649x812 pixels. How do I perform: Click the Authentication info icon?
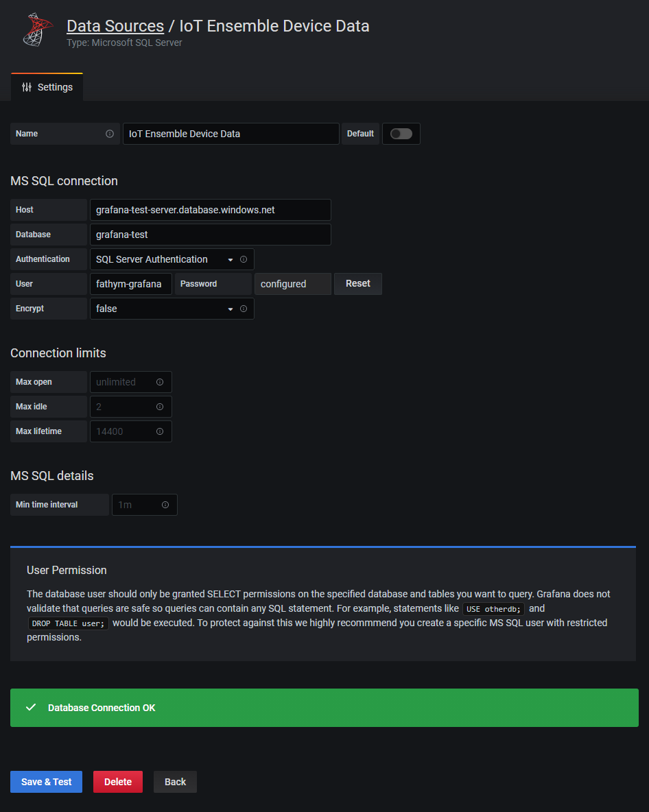244,259
